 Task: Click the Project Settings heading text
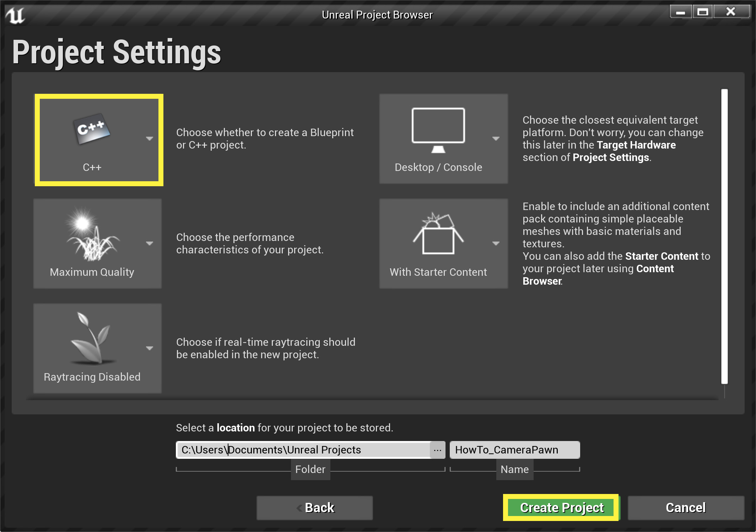117,52
